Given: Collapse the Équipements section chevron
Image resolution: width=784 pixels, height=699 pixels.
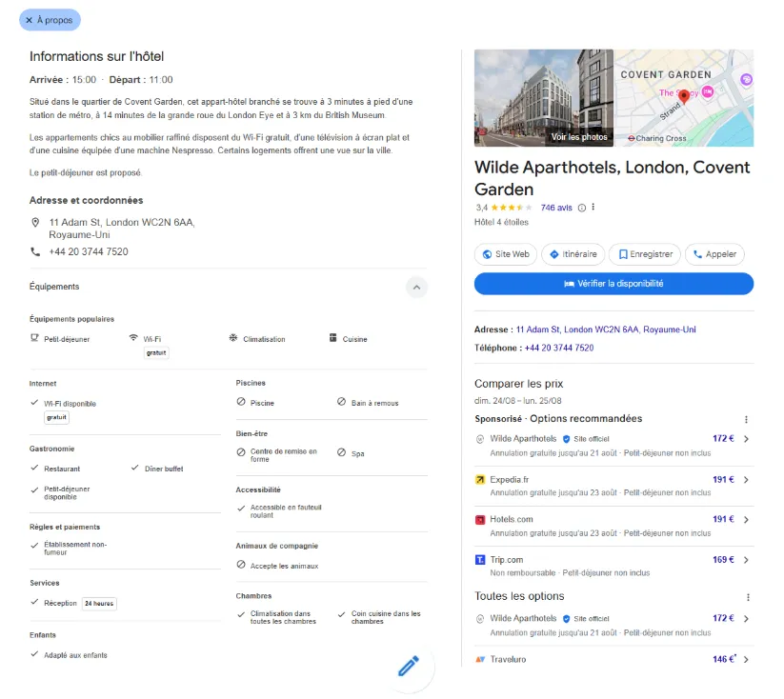Looking at the screenshot, I should click(x=416, y=288).
